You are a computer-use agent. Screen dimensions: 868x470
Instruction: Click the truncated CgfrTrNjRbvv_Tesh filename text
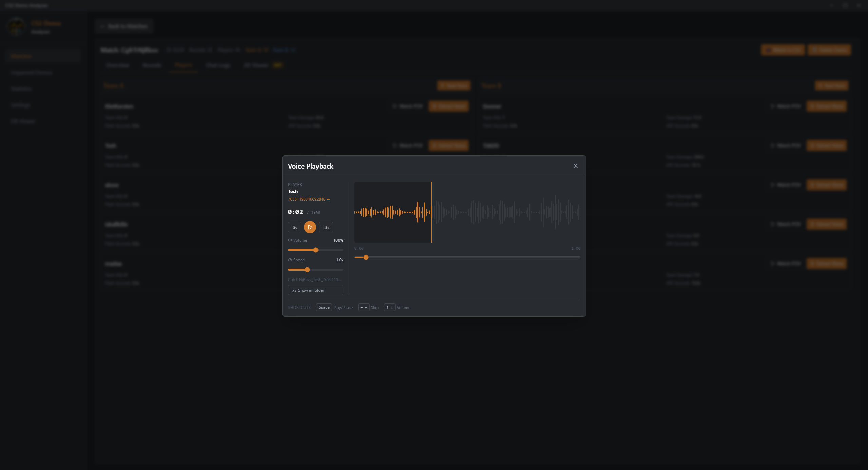coord(314,280)
